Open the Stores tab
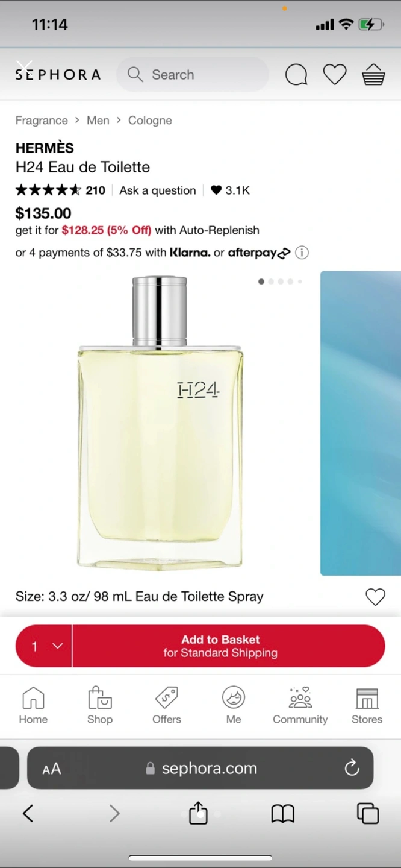Screen dimensions: 401x868 pyautogui.click(x=367, y=705)
